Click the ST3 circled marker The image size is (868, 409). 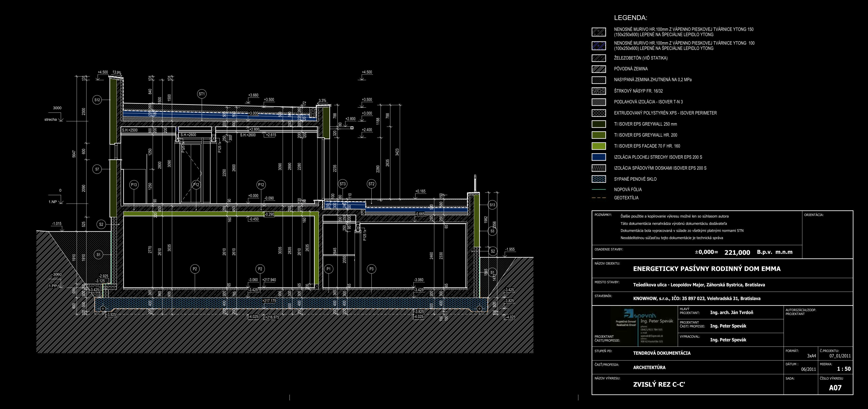tap(343, 184)
